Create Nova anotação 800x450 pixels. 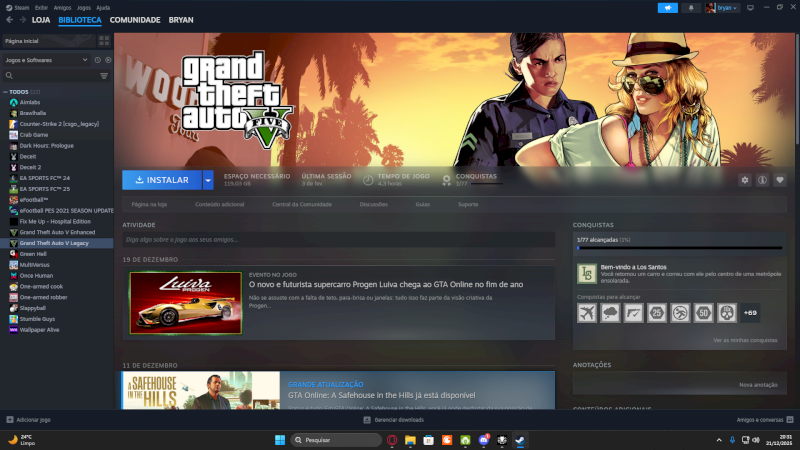[x=758, y=385]
